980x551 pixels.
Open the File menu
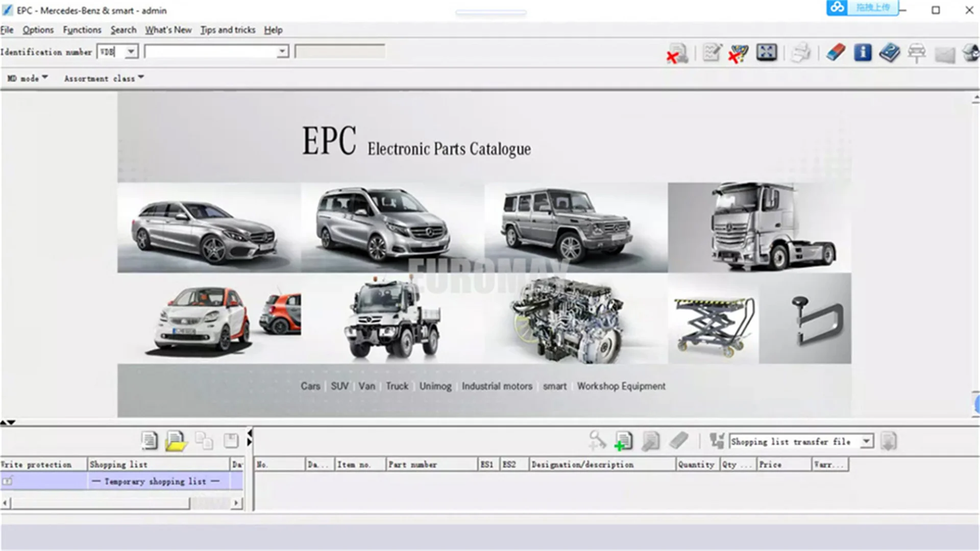pos(7,30)
